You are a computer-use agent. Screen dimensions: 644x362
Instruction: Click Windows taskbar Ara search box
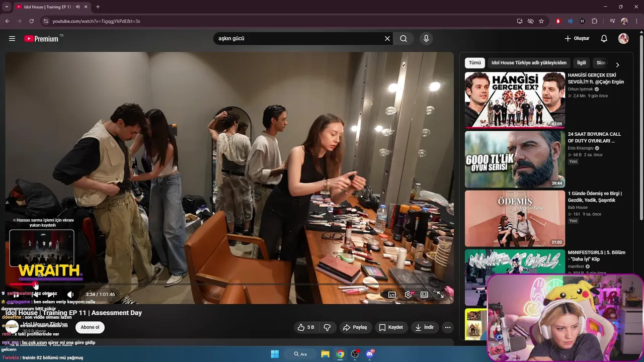pyautogui.click(x=299, y=354)
